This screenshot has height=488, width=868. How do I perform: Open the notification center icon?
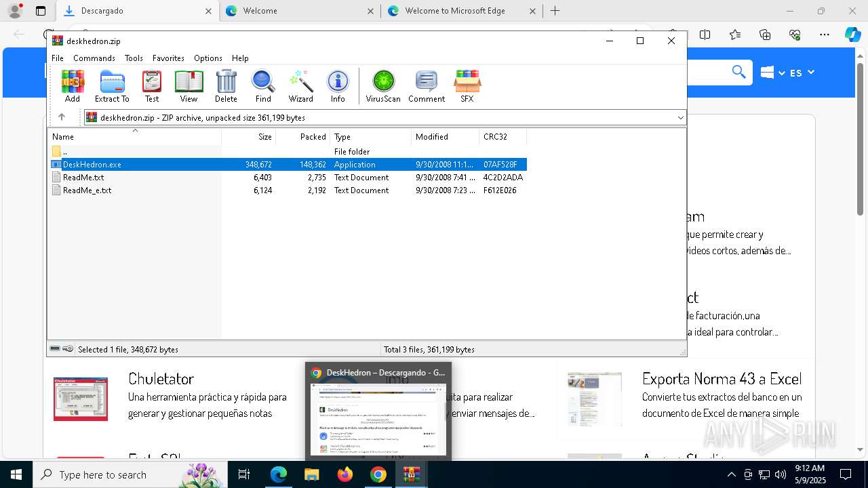[x=846, y=474]
